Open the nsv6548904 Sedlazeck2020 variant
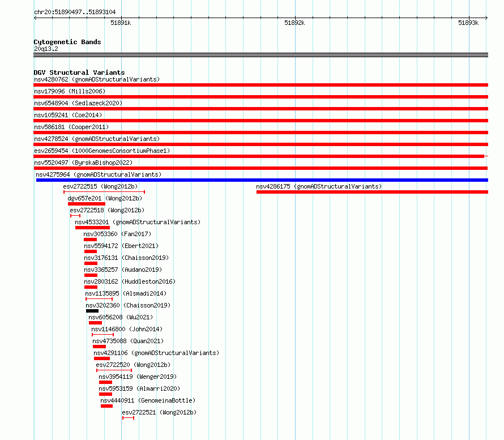Viewport: 504px width, 440px height. [78, 103]
